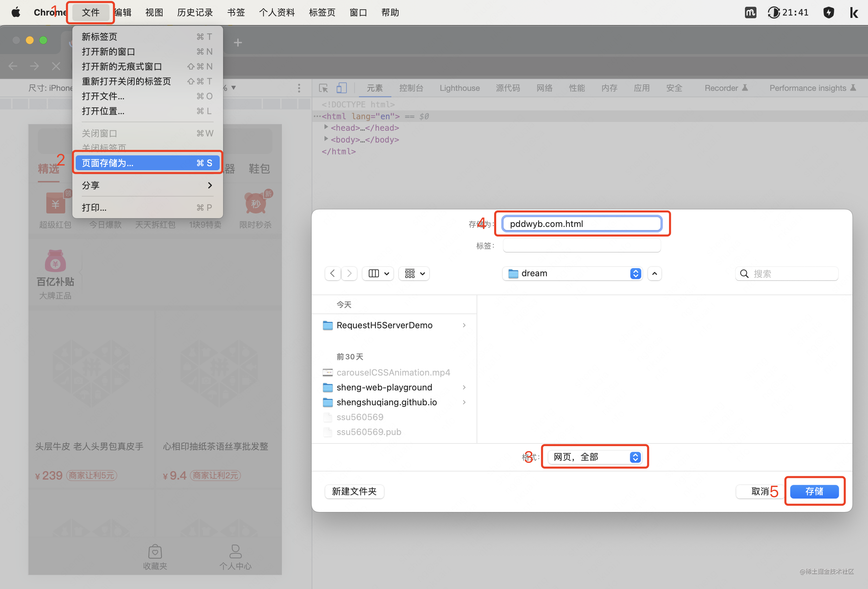
Task: Switch to 内存 DevTools tab
Action: tap(609, 88)
